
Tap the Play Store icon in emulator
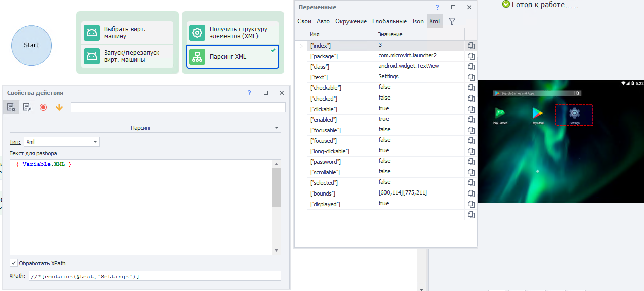537,113
